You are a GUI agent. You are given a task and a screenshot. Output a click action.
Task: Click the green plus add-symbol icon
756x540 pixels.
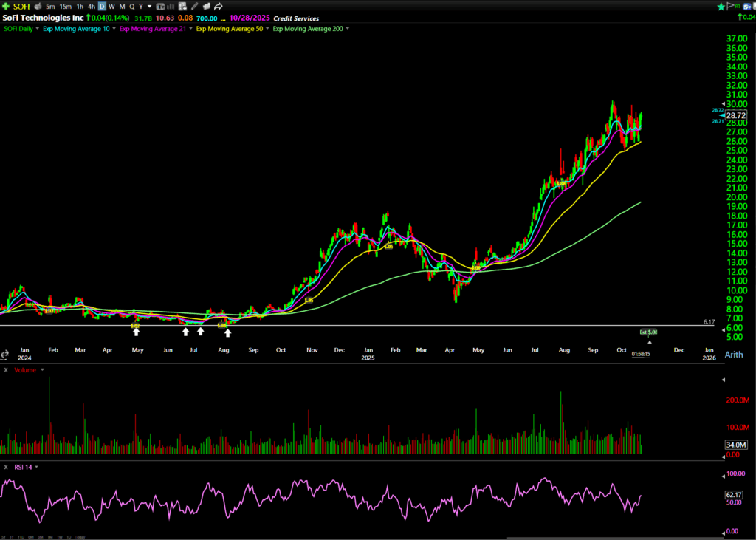[7, 6]
